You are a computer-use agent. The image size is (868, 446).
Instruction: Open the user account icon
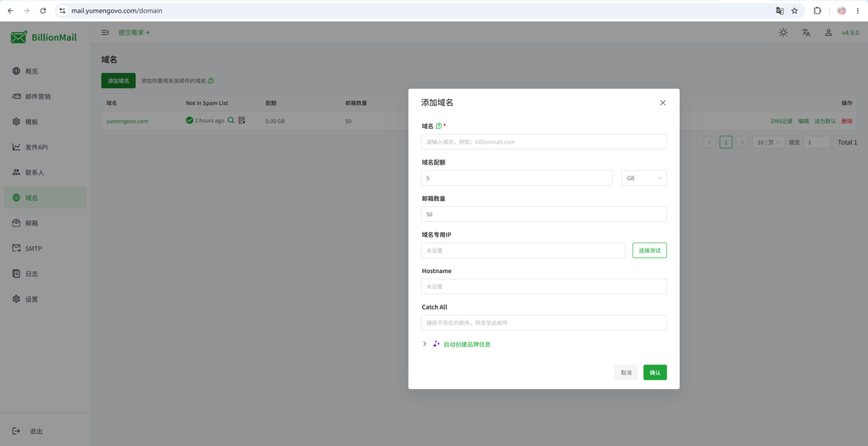[829, 33]
